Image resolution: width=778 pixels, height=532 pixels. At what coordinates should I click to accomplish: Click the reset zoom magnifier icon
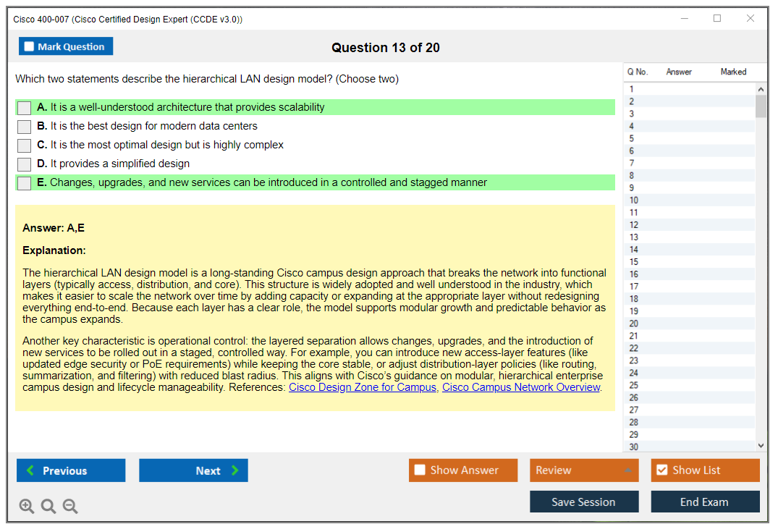click(x=48, y=507)
